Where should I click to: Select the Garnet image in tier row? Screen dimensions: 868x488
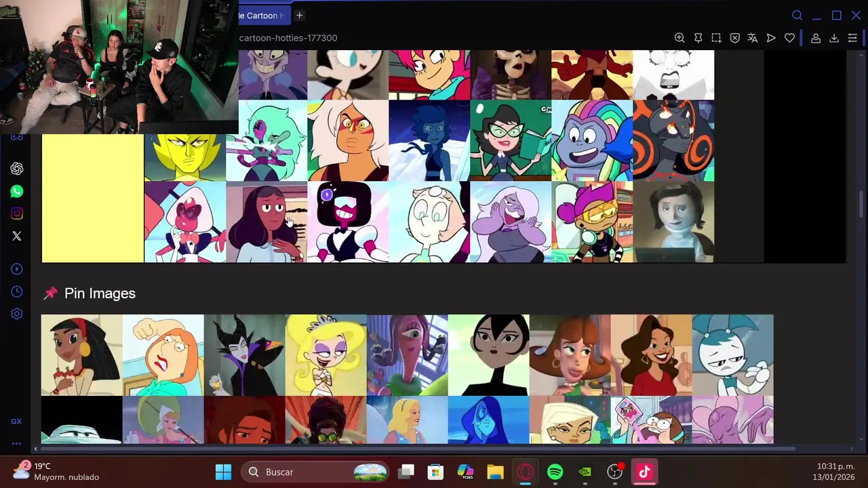pyautogui.click(x=348, y=222)
